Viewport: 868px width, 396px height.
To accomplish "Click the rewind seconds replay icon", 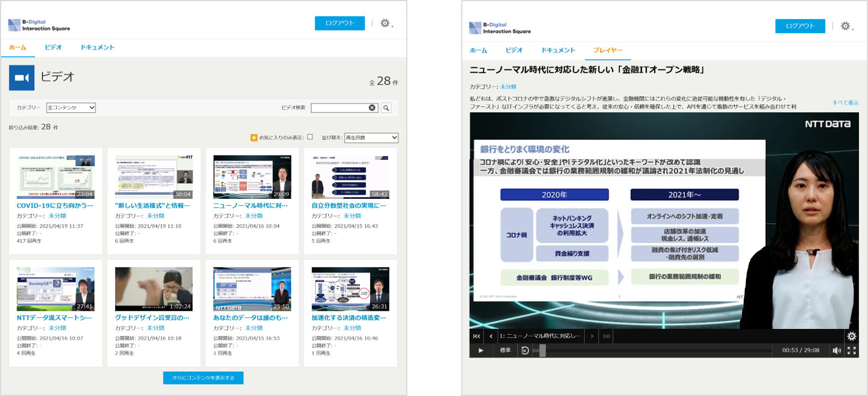I will (x=524, y=350).
